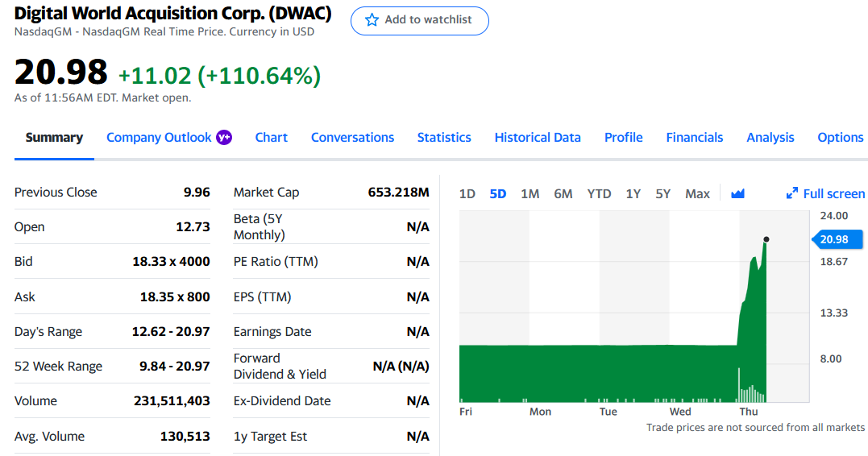The image size is (868, 456).
Task: Open the chart type area icon
Action: click(737, 193)
